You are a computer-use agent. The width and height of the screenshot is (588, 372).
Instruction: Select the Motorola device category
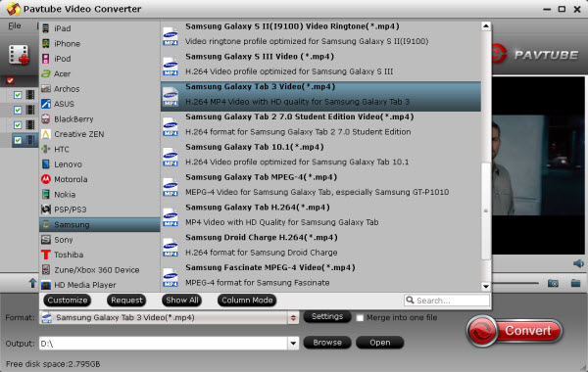coord(99,179)
